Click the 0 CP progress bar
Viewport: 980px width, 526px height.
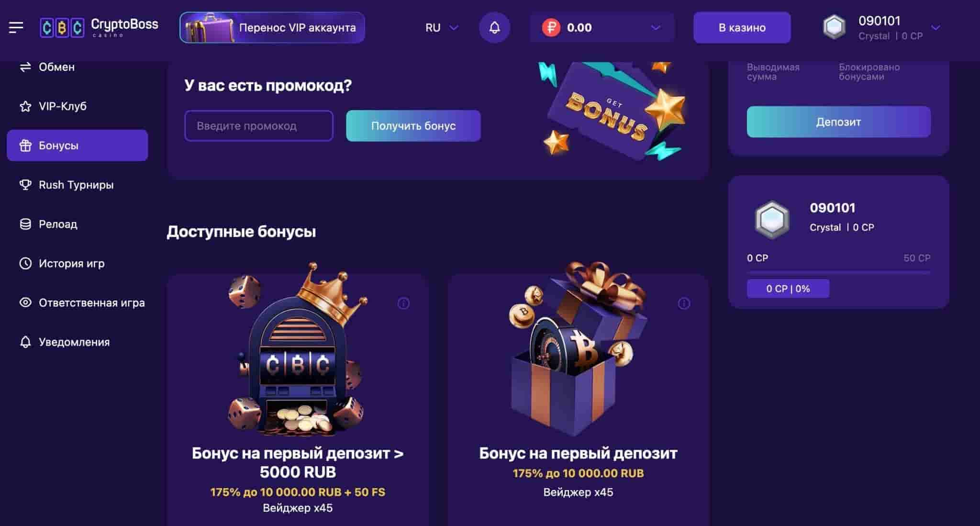[x=838, y=273]
